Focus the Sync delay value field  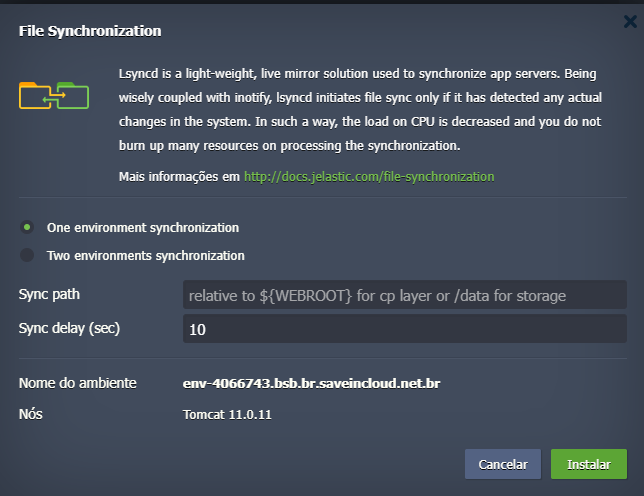coord(404,328)
